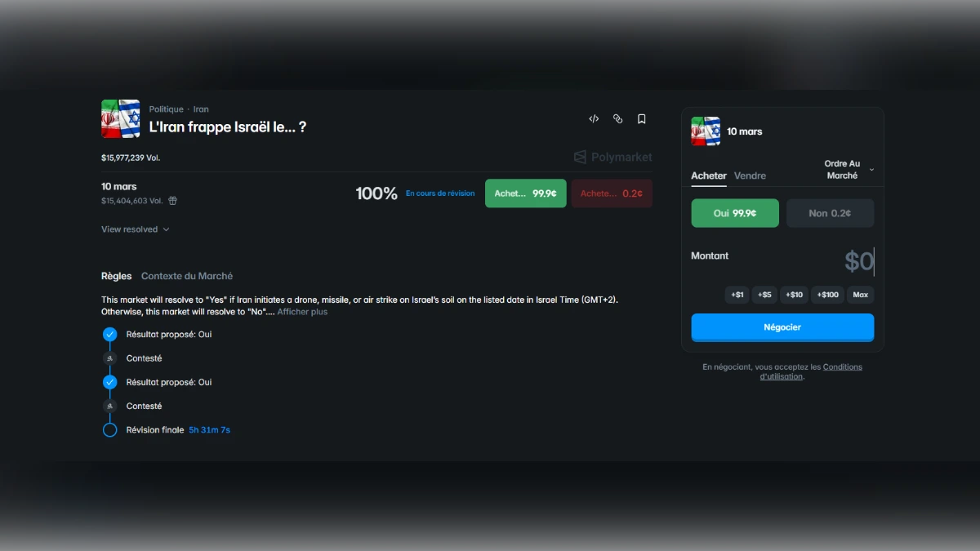This screenshot has height=551, width=980.
Task: Select the Oui 99.9¢ outcome
Action: pos(734,213)
